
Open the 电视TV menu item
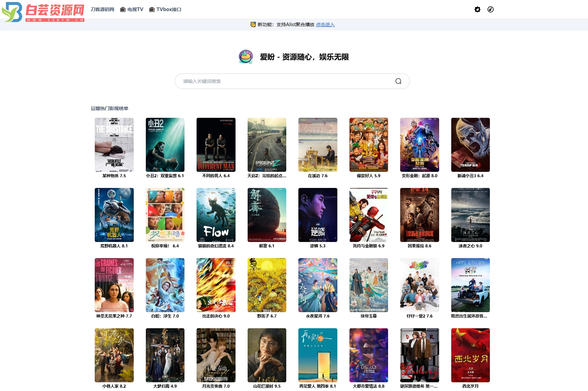tap(132, 9)
